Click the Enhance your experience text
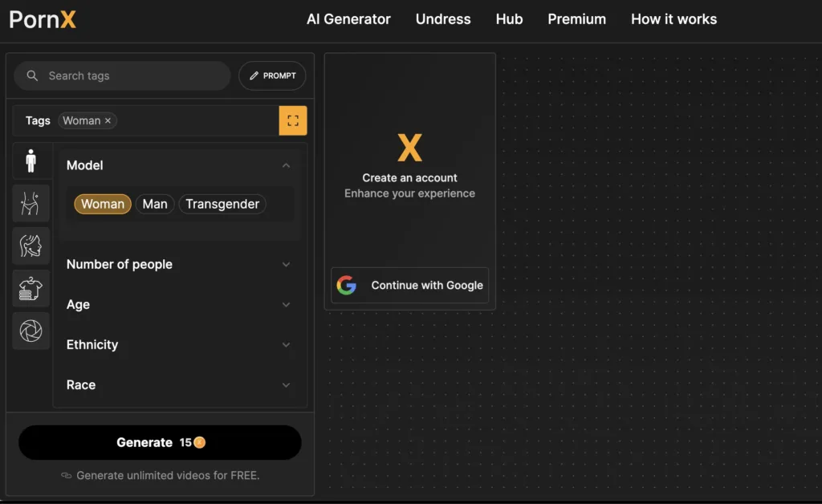Viewport: 822px width, 504px height. (x=409, y=193)
